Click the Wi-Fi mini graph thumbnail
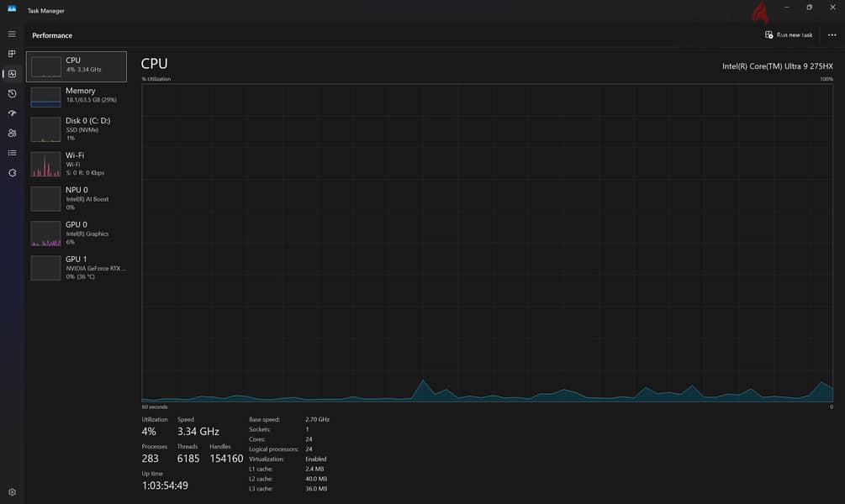The width and height of the screenshot is (845, 504). point(45,165)
